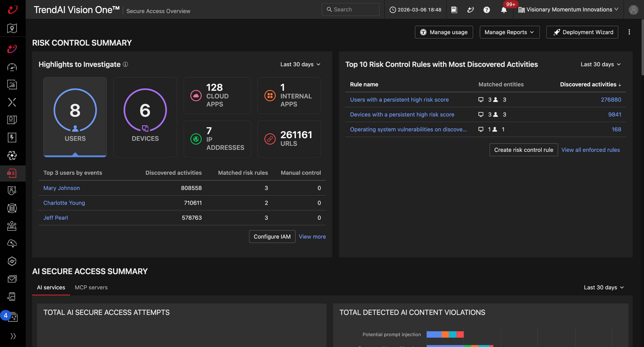Click the blue Potential prompt injection bar segment
644x347 pixels.
pyautogui.click(x=434, y=334)
